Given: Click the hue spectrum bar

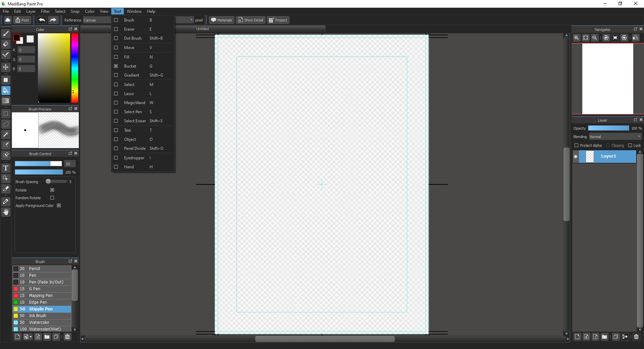Looking at the screenshot, I should (x=75, y=68).
